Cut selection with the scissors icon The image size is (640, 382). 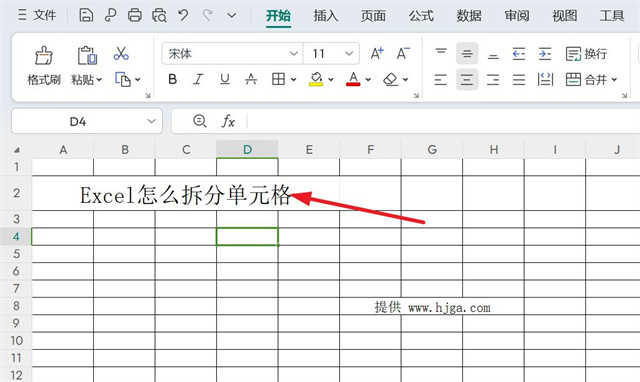(121, 53)
